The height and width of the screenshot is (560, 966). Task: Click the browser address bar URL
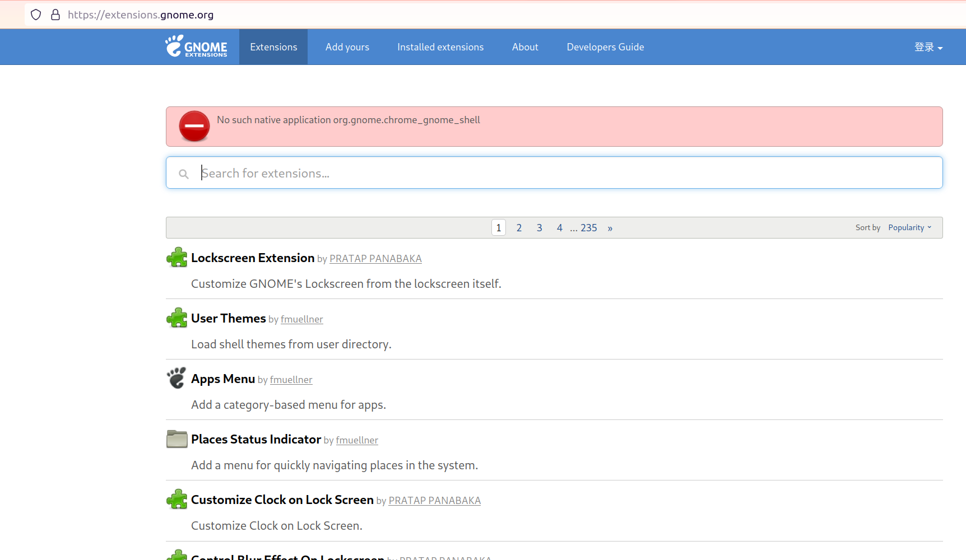click(x=141, y=15)
